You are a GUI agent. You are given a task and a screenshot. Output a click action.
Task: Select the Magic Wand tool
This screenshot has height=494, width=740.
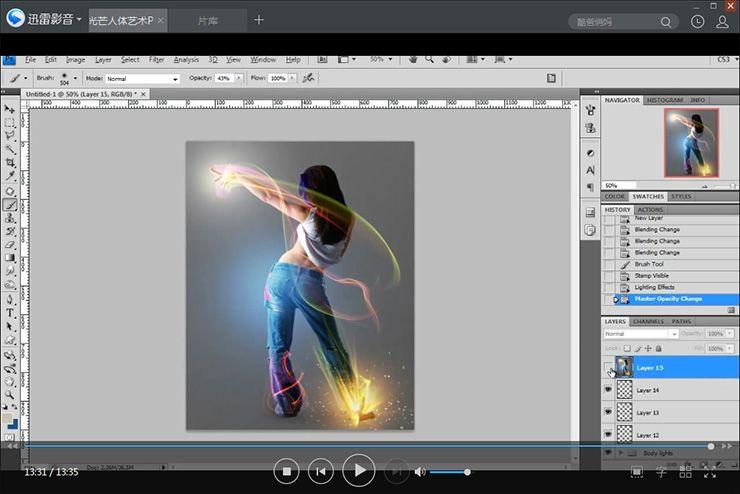(x=9, y=150)
